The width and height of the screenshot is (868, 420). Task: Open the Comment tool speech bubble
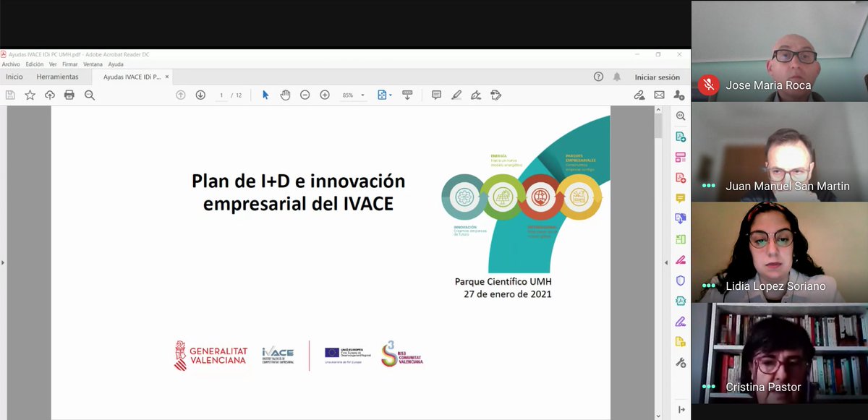435,95
